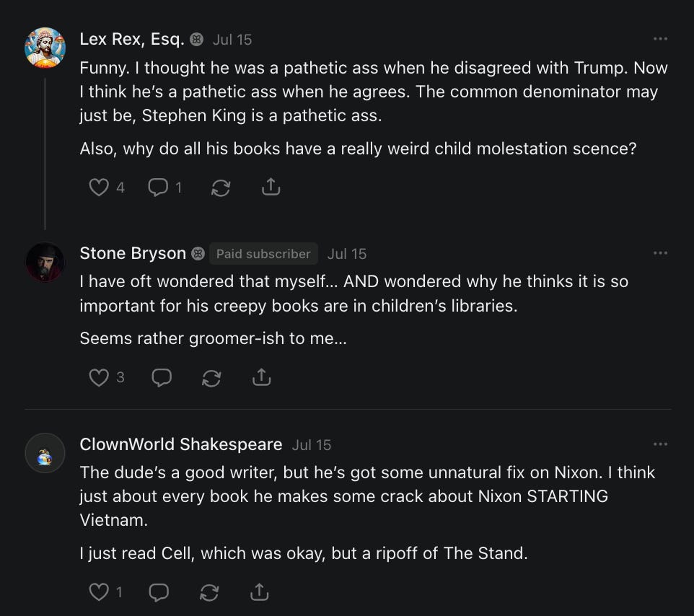Like Lex Rex's comment
694x616 pixels.
pyautogui.click(x=97, y=188)
